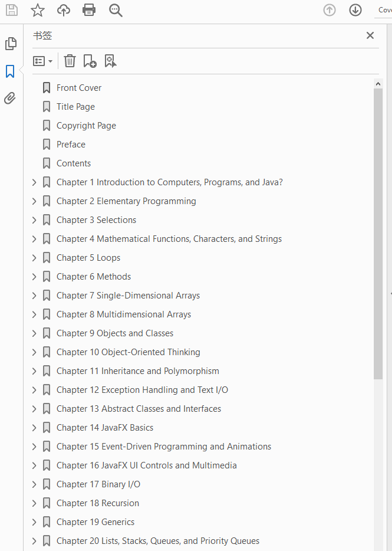This screenshot has height=551, width=392.
Task: Click bookmark icon of Chapter 12 Exception Handling
Action: click(x=47, y=390)
